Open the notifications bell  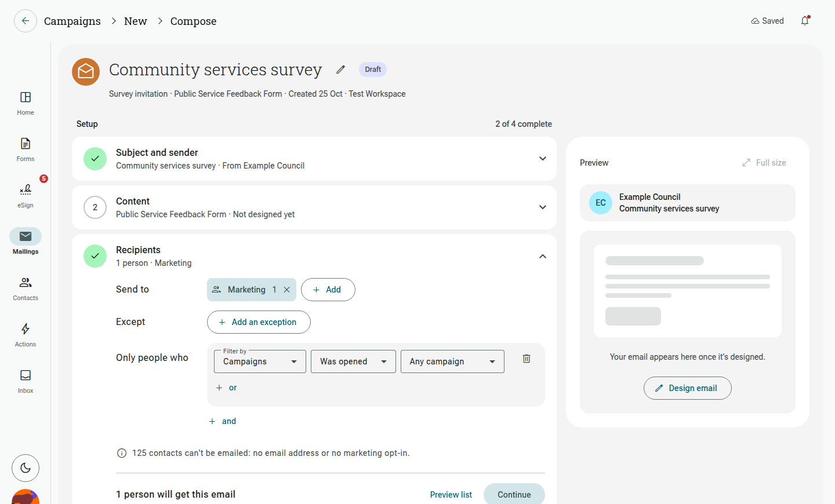point(805,21)
